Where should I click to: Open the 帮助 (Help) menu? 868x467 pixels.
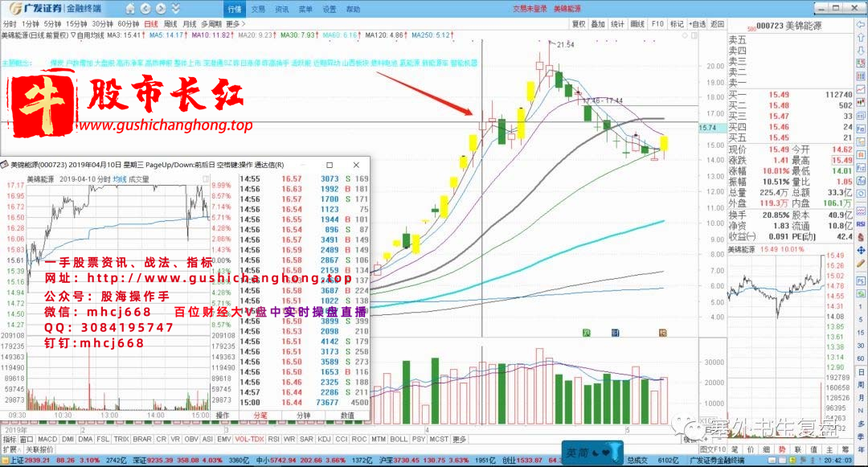pyautogui.click(x=353, y=9)
